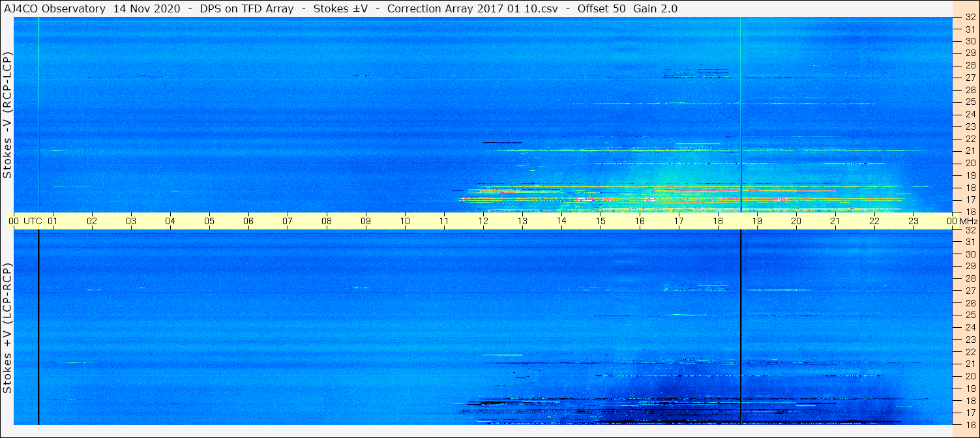
Task: Select the 05 hour mark on time axis
Action: [x=209, y=221]
